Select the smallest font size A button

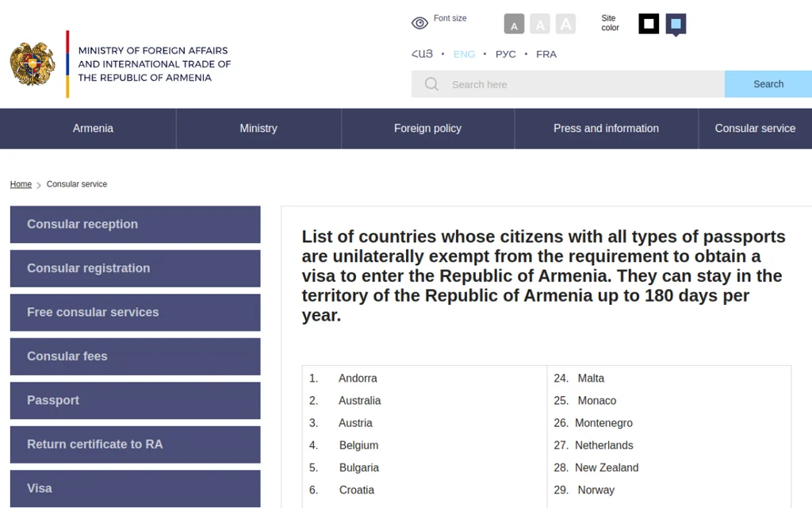tap(514, 24)
